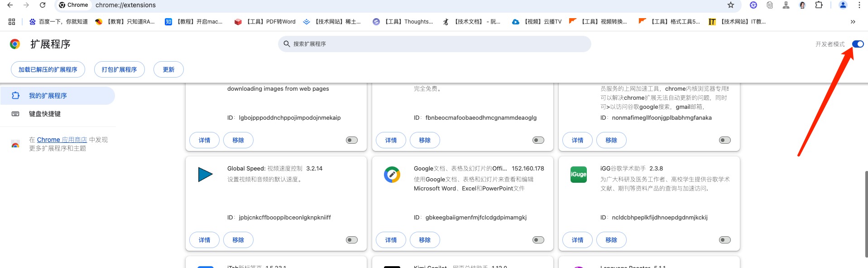Click the page vertical scrollbar
This screenshot has height=268, width=868.
click(866, 213)
